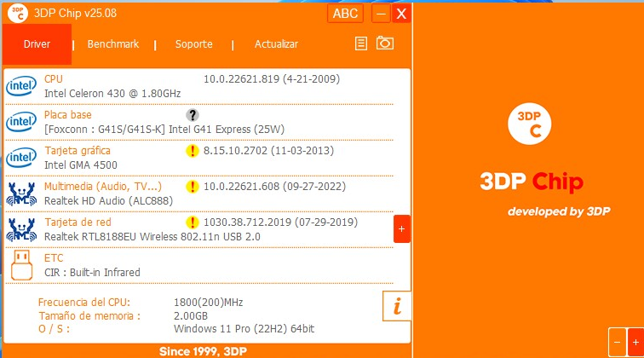Click the warning icon next to Tarjeta gráfica

pos(193,151)
